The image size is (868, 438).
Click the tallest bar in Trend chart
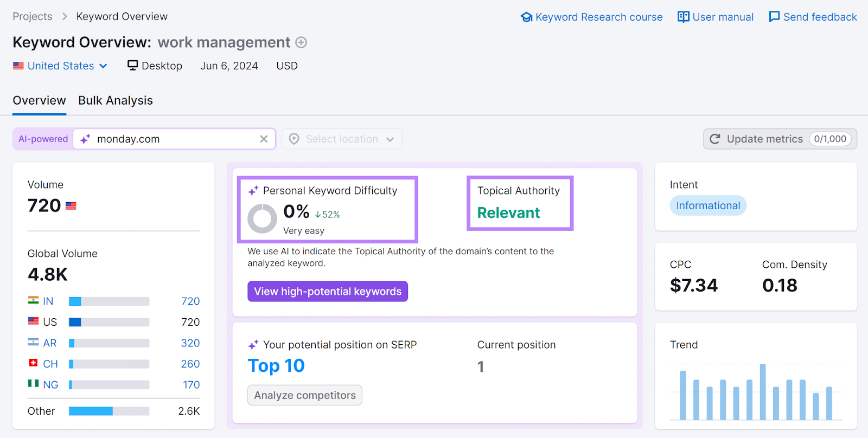pos(763,391)
